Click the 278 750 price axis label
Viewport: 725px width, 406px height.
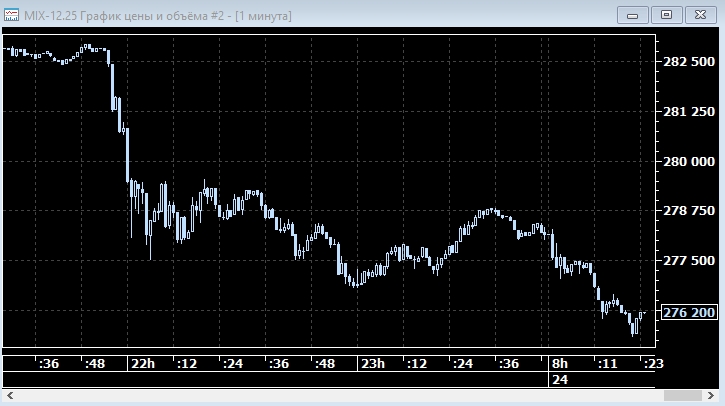(689, 211)
